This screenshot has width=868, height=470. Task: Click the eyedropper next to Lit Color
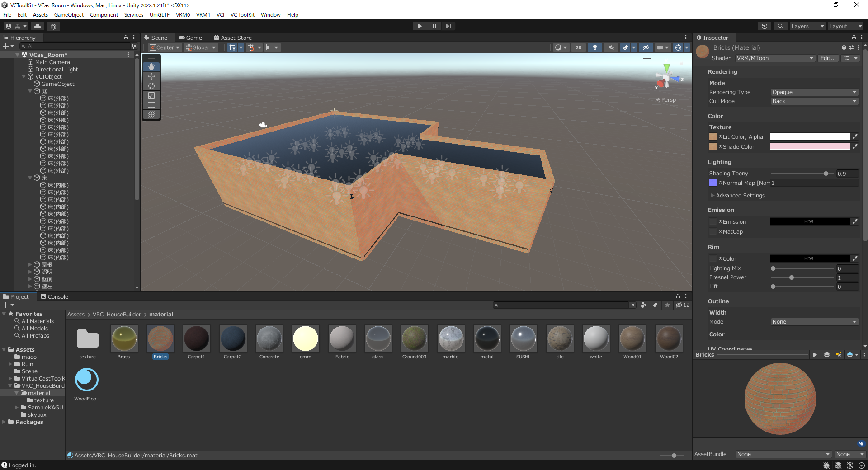tap(855, 136)
